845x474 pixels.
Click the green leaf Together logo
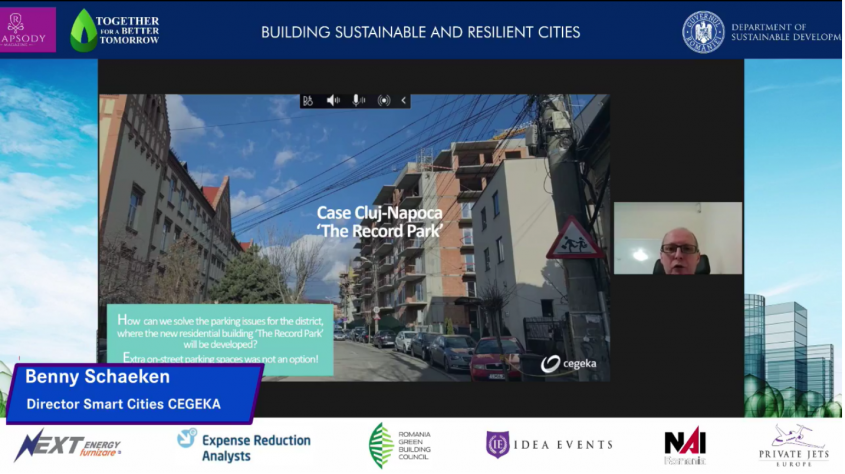click(83, 31)
